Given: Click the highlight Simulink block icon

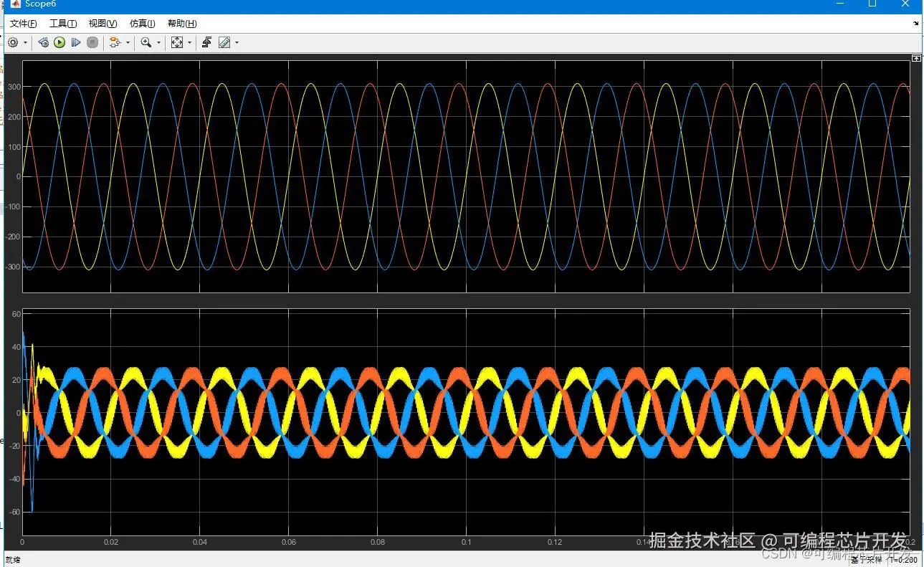Looking at the screenshot, I should tap(115, 43).
